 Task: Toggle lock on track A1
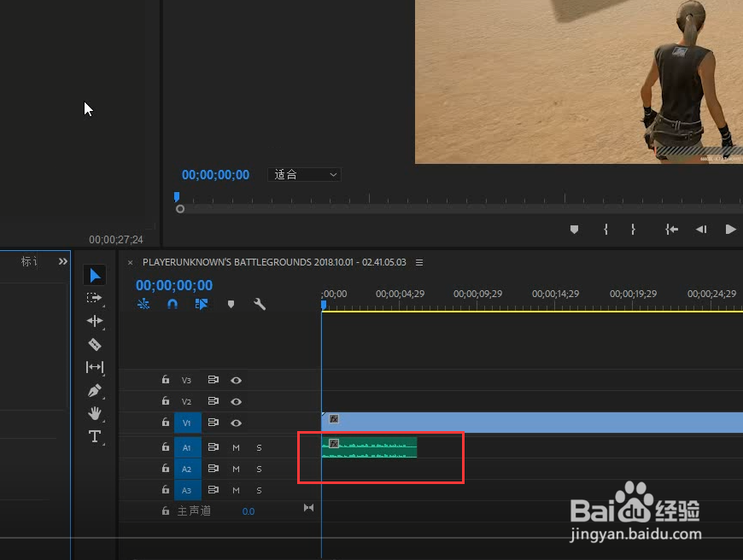coord(166,446)
